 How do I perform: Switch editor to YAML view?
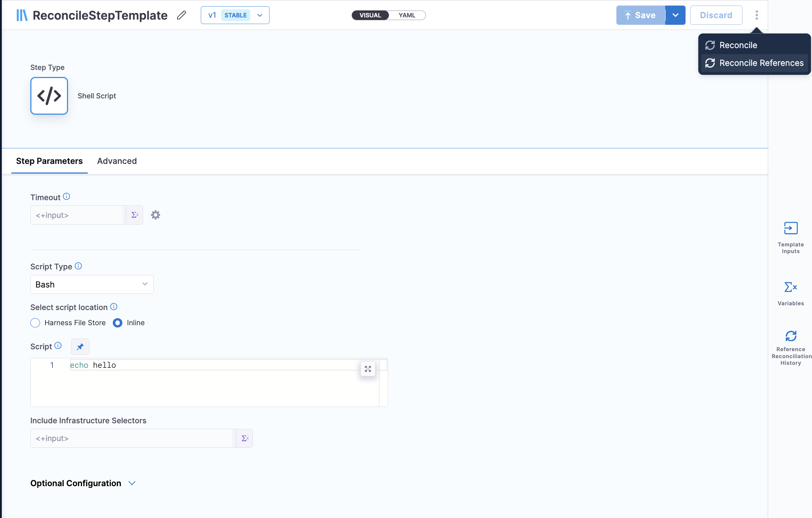tap(407, 15)
